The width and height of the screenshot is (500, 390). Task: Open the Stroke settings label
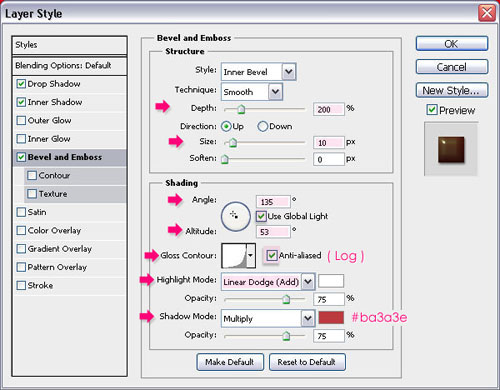click(x=40, y=285)
